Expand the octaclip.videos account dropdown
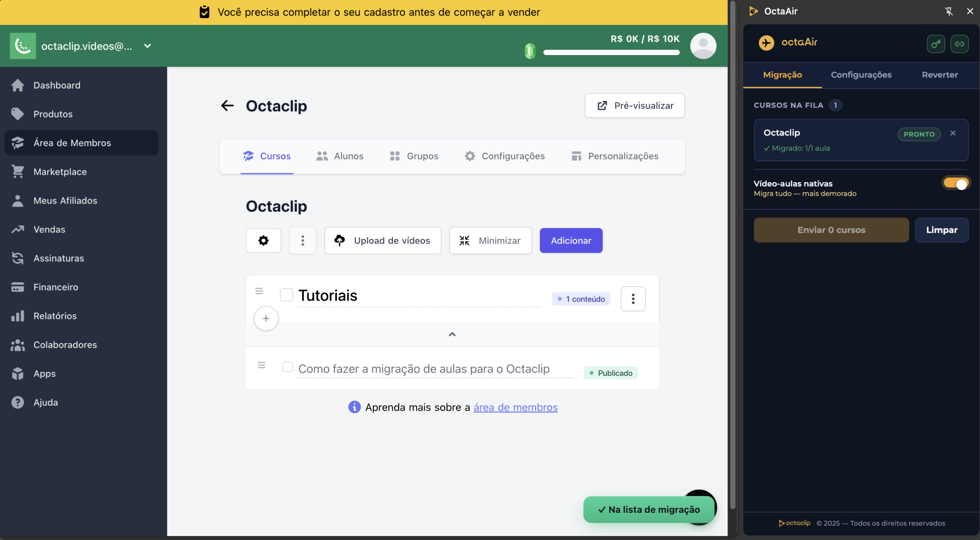This screenshot has width=980, height=540. 147,46
